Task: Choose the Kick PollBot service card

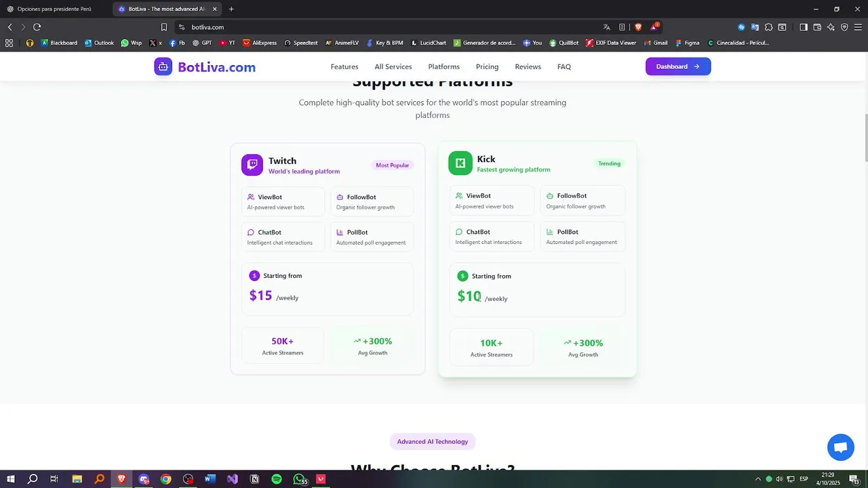Action: [583, 236]
